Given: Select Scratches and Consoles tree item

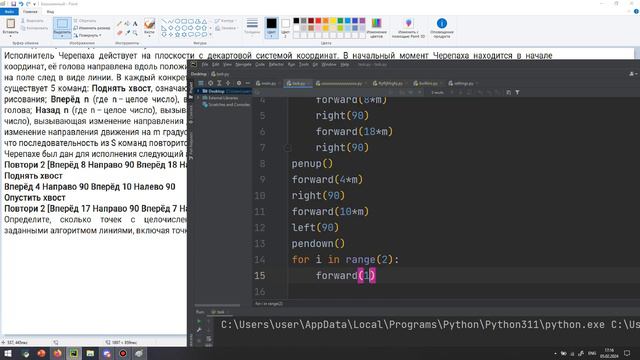Looking at the screenshot, I should [227, 105].
